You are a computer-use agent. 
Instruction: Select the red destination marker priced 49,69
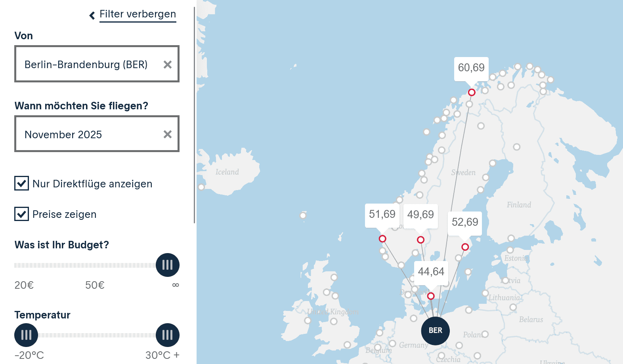[420, 240]
